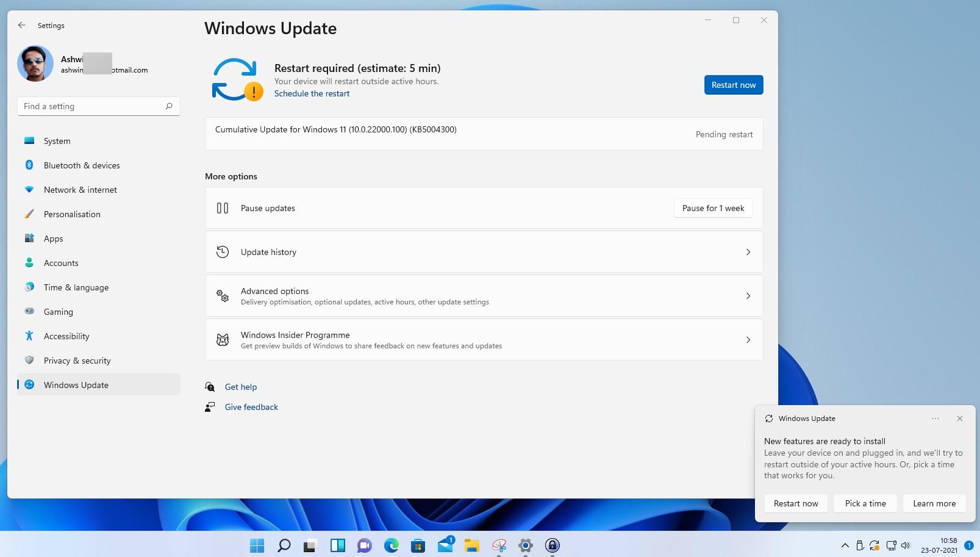
Task: Click the Windows Update sidebar icon
Action: click(29, 384)
